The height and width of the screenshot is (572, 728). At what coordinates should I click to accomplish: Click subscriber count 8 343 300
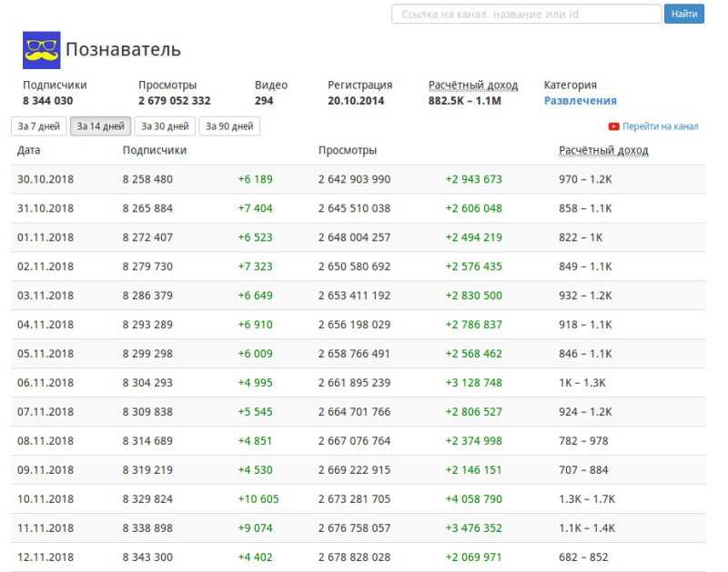tap(147, 557)
